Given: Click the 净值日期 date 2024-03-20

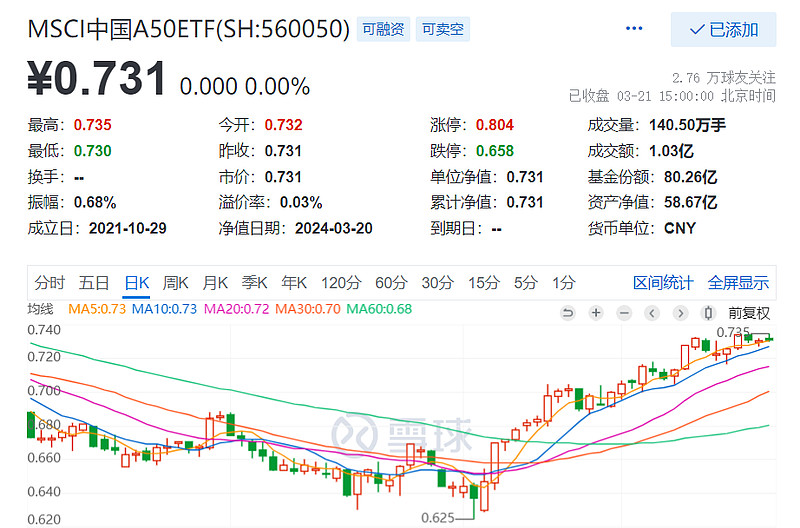Looking at the screenshot, I should point(334,229).
